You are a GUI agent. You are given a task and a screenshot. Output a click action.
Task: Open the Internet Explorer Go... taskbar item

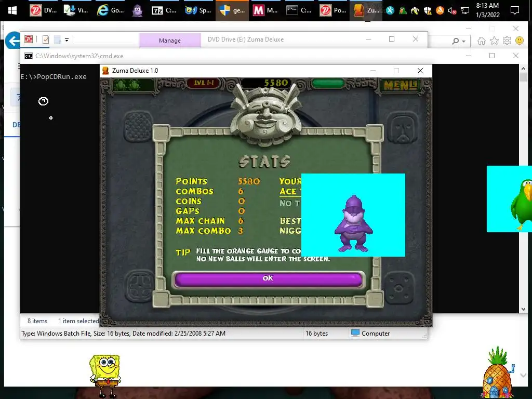tap(110, 10)
